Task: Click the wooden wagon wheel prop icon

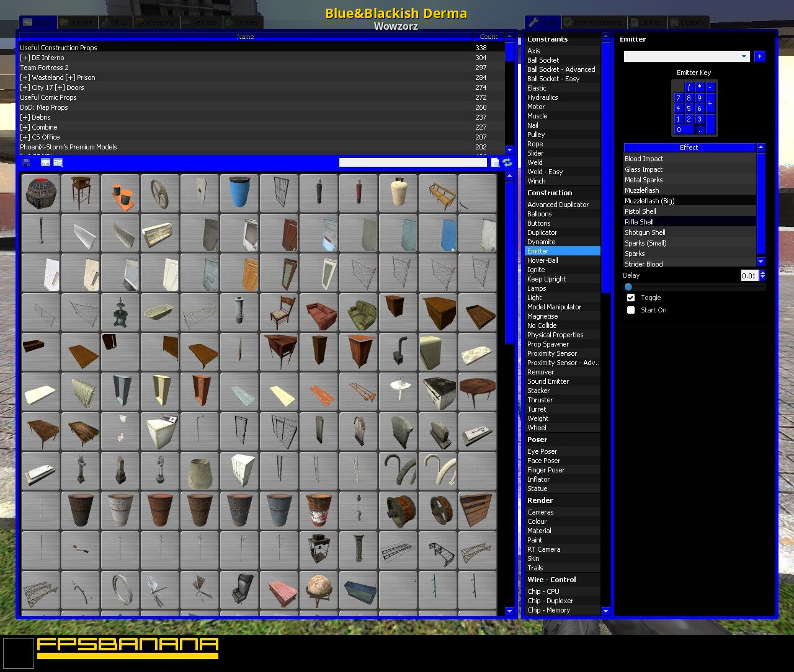Action: [x=160, y=193]
